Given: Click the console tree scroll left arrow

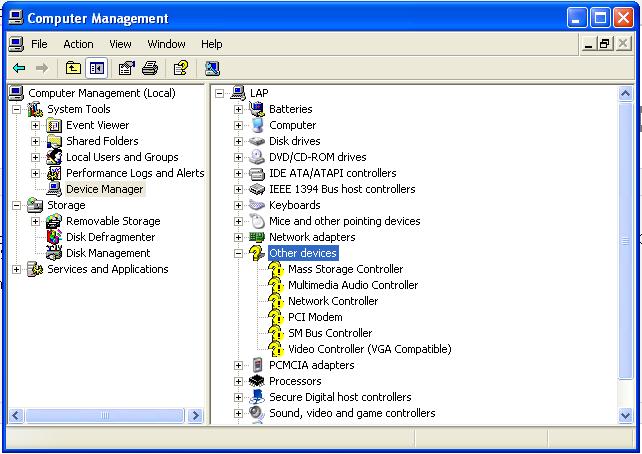Looking at the screenshot, I should coord(16,416).
